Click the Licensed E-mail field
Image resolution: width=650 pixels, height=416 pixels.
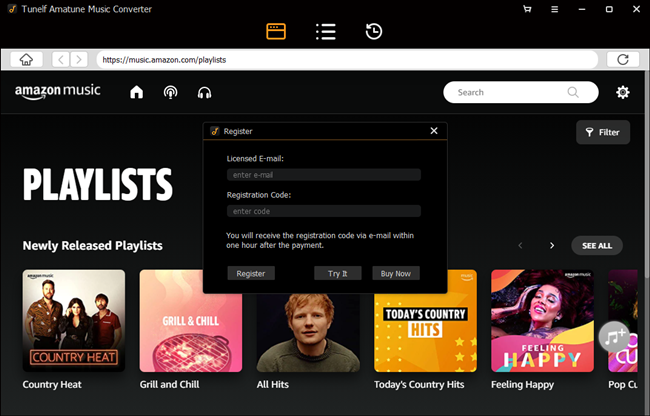(x=324, y=175)
